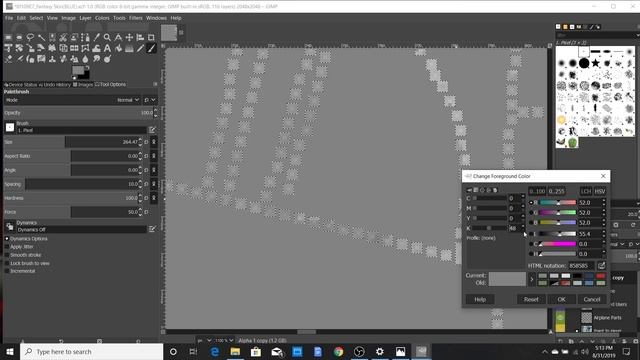Select the Warp Transform tool
The width and height of the screenshot is (640, 360).
[x=96, y=48]
